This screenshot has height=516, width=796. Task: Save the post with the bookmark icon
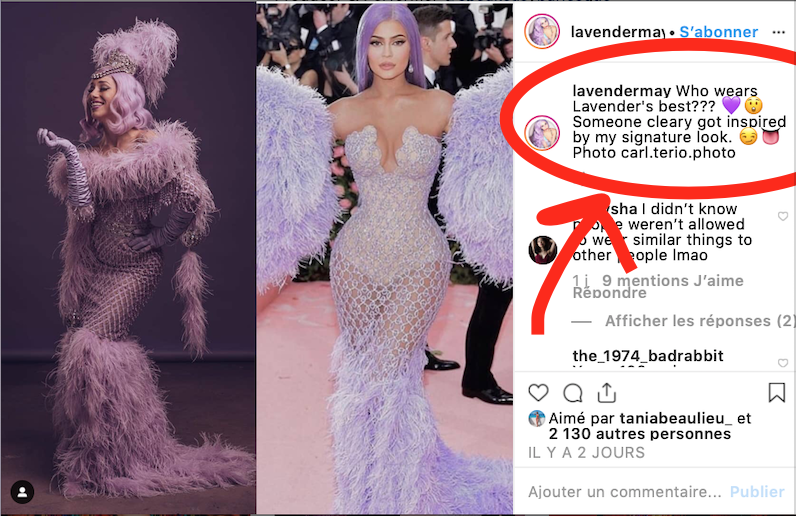pos(777,393)
